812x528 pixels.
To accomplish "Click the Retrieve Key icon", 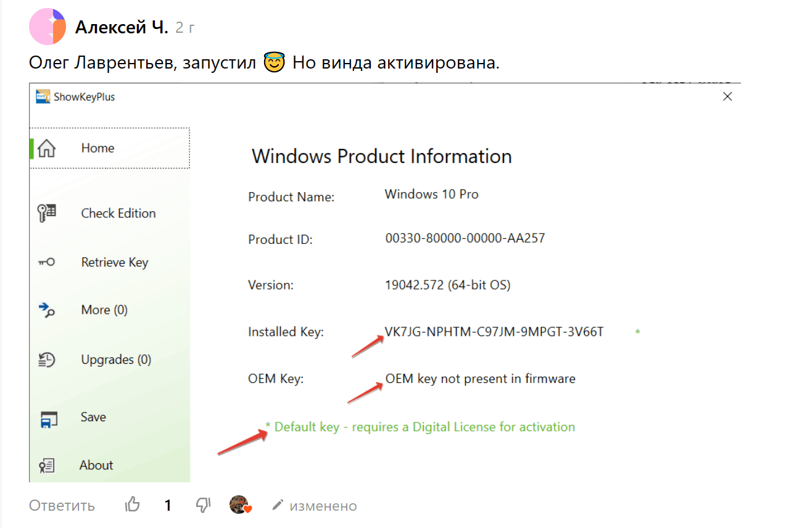I will click(46, 262).
